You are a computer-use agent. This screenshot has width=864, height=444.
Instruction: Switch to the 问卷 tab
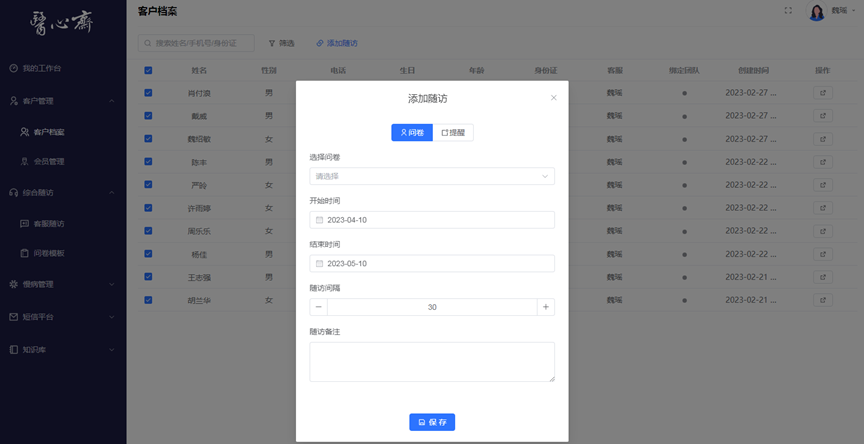pyautogui.click(x=412, y=133)
